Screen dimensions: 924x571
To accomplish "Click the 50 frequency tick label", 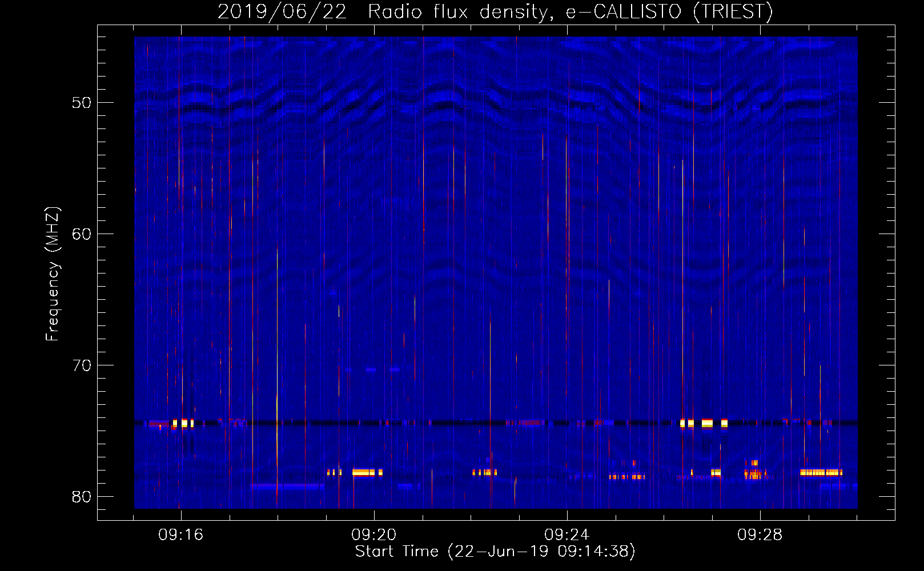I will pos(82,103).
